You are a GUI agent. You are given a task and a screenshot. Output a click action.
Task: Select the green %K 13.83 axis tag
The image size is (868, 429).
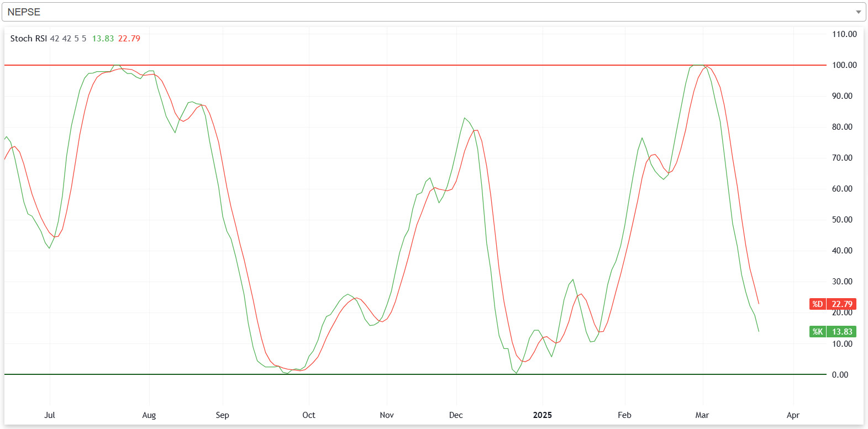click(x=833, y=332)
